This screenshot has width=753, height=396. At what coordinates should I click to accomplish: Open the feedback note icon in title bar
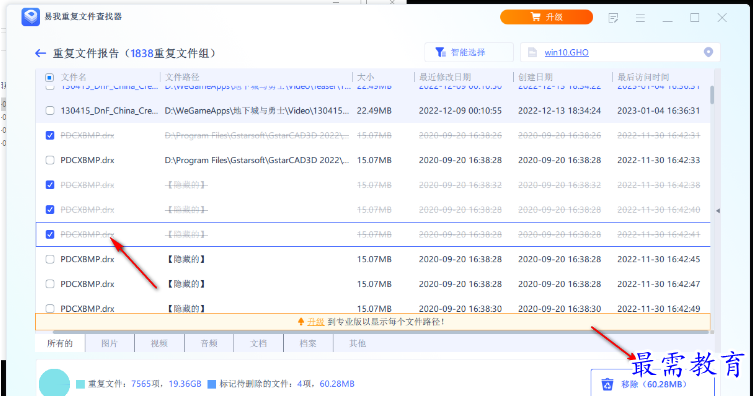(613, 18)
